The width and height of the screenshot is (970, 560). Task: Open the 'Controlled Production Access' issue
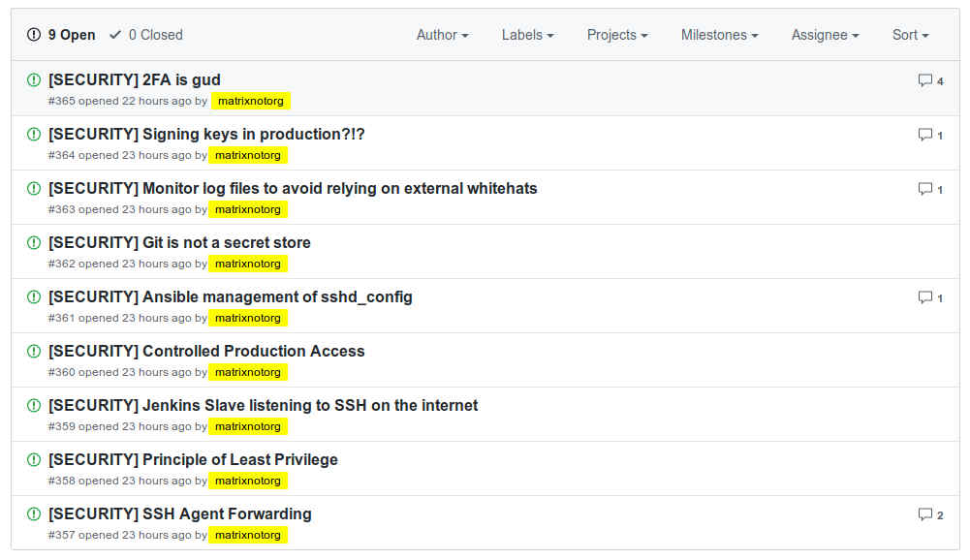206,351
